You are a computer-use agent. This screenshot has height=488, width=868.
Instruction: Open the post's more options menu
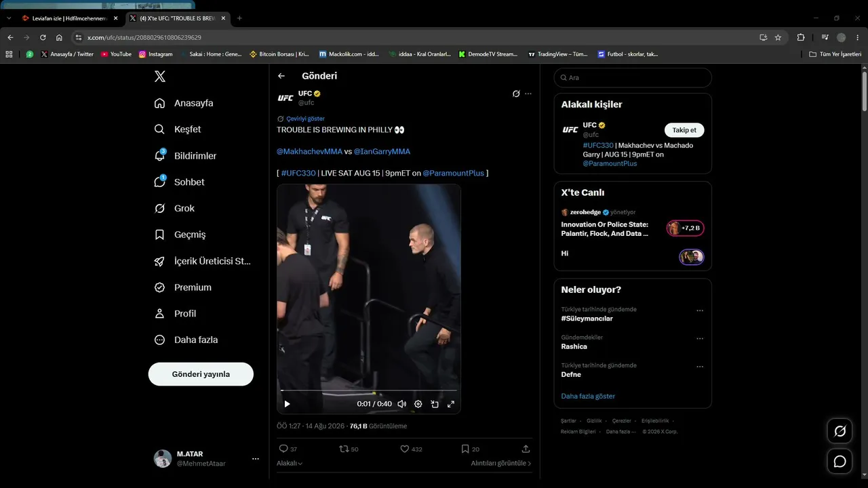[528, 94]
